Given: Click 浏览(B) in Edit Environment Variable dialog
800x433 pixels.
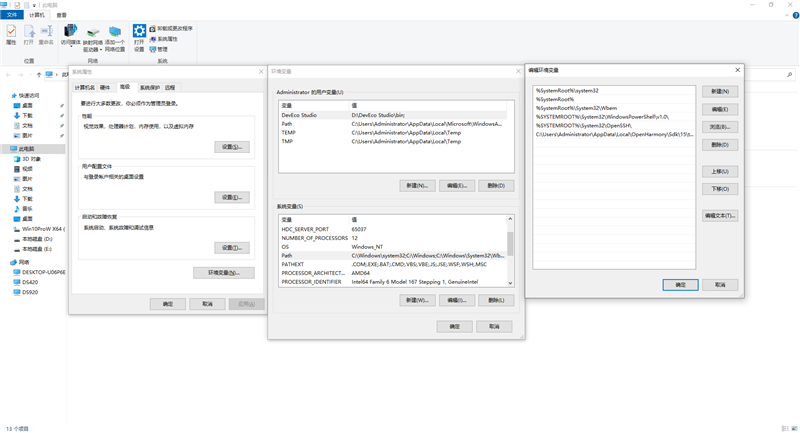Looking at the screenshot, I should (720, 127).
